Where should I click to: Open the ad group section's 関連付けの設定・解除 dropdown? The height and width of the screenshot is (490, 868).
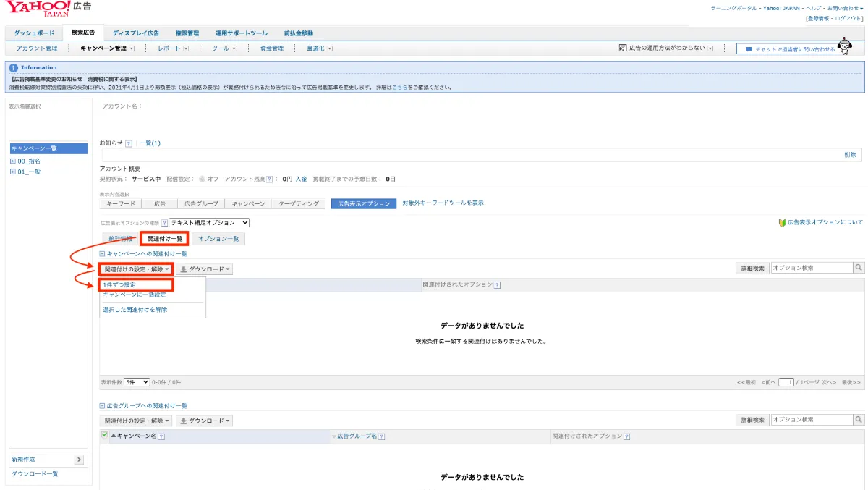point(137,421)
